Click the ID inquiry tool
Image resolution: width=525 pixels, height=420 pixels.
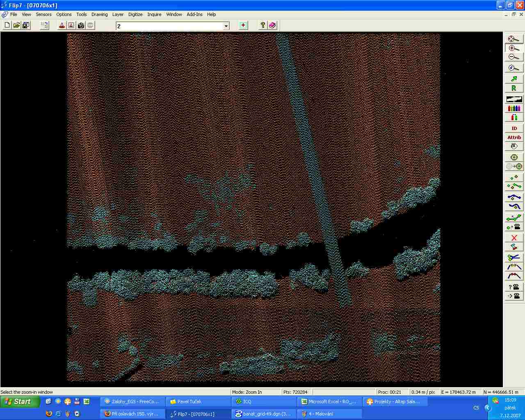[x=514, y=128]
